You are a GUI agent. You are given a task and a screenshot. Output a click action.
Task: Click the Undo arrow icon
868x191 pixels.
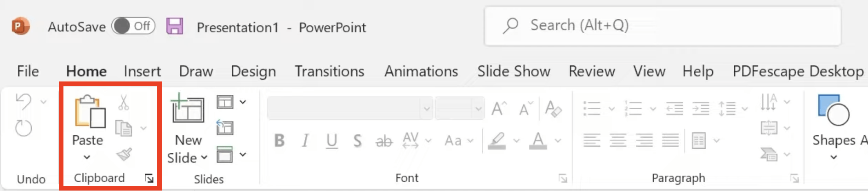click(23, 102)
